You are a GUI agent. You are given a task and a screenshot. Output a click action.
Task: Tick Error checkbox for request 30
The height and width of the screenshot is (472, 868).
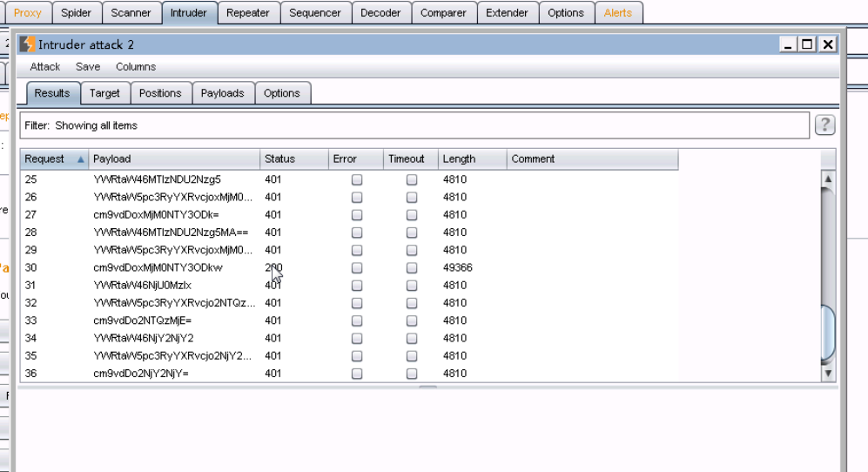point(356,267)
